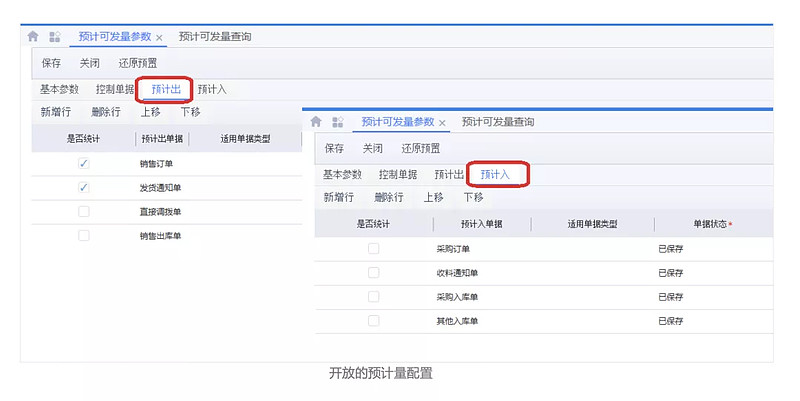Switch to 预计可发量查询 tab in back window
Screen dimensions: 800x401
pyautogui.click(x=215, y=37)
